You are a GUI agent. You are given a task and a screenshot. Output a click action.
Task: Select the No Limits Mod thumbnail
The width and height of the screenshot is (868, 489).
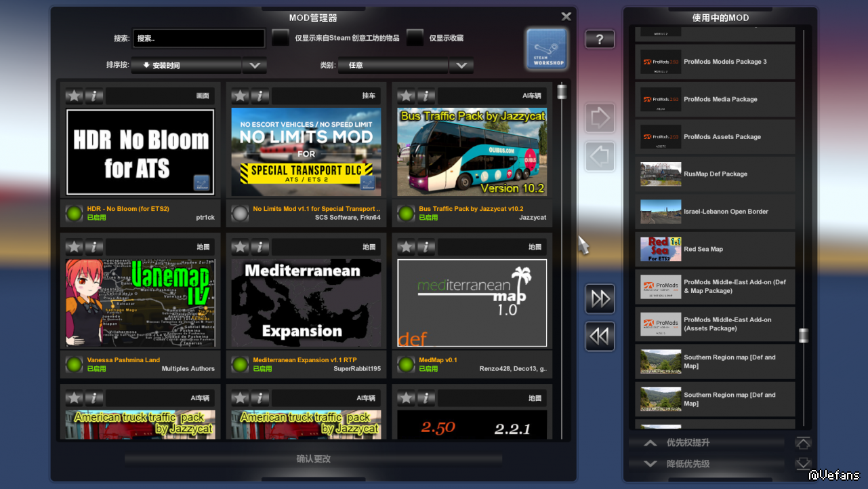click(x=306, y=153)
